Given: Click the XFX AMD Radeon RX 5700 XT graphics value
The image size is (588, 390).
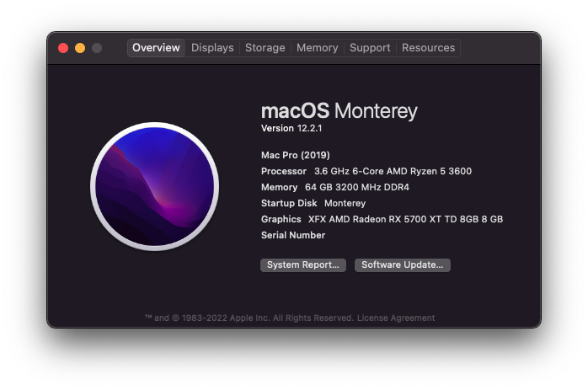Looking at the screenshot, I should coord(405,219).
